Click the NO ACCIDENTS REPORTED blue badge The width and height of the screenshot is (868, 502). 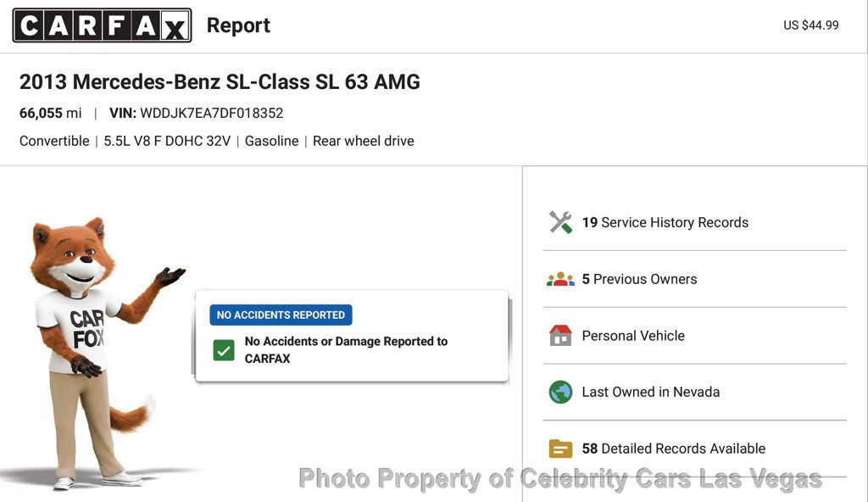pos(281,315)
